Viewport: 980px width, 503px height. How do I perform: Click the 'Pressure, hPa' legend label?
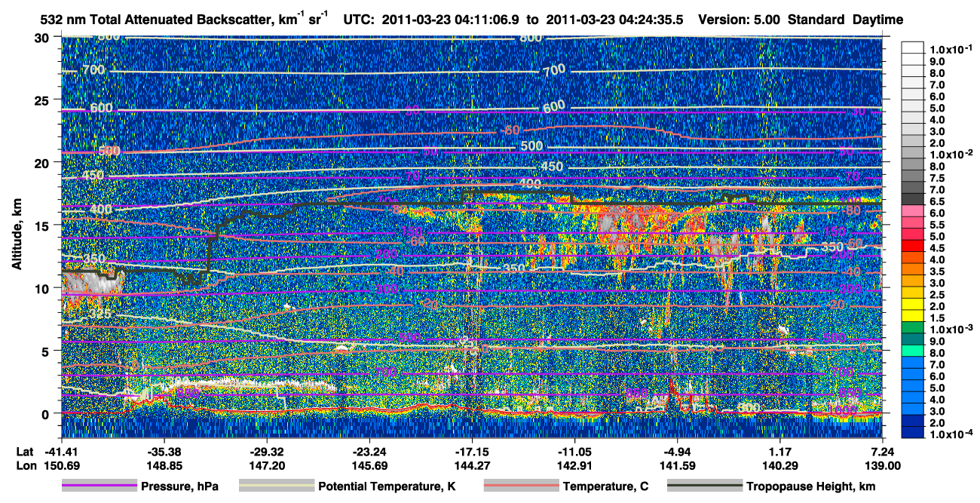[179, 486]
